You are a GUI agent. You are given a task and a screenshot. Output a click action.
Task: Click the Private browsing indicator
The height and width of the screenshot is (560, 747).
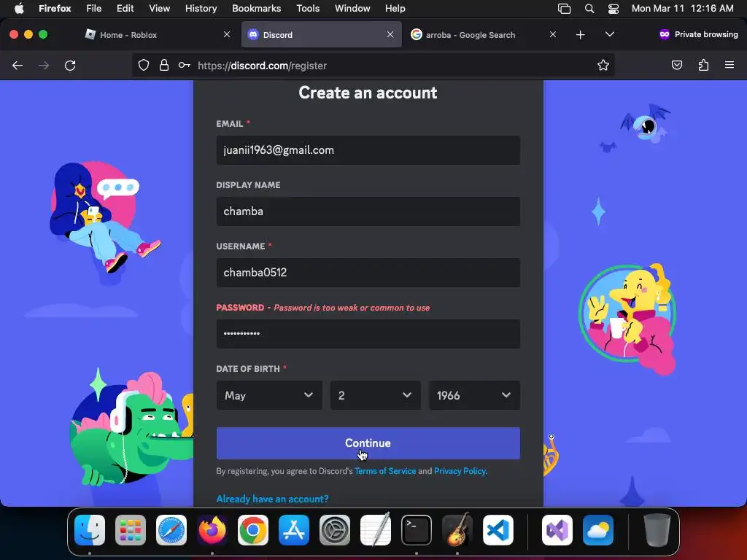tap(698, 34)
